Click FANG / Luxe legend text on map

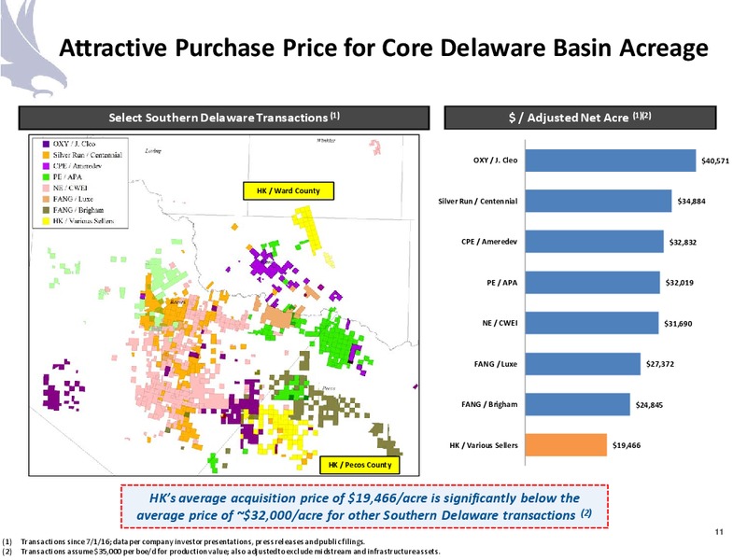click(x=73, y=199)
